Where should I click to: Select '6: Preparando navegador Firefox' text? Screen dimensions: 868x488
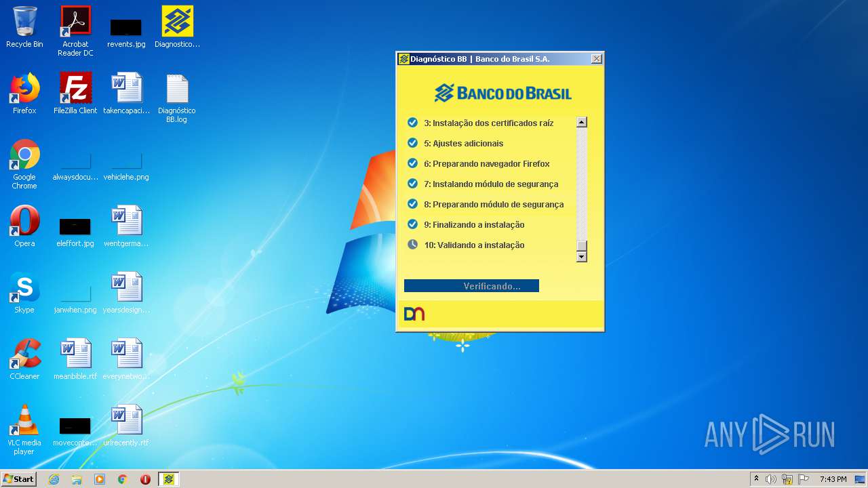click(x=487, y=164)
